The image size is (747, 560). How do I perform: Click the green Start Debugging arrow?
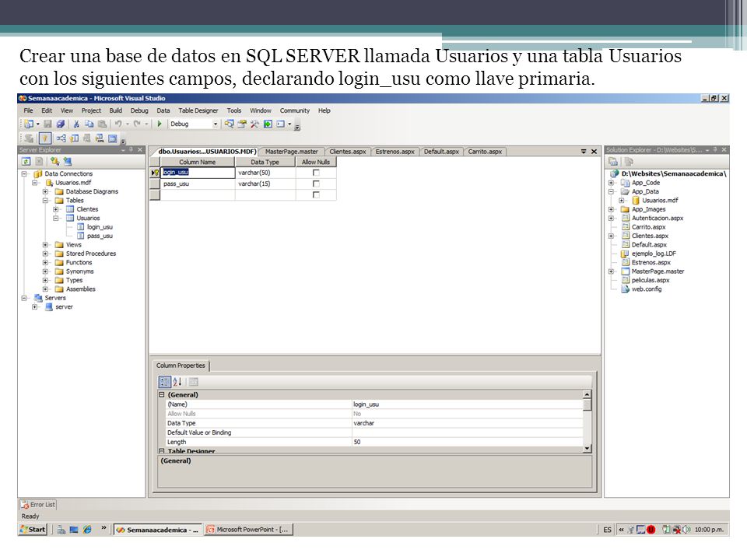[x=160, y=124]
